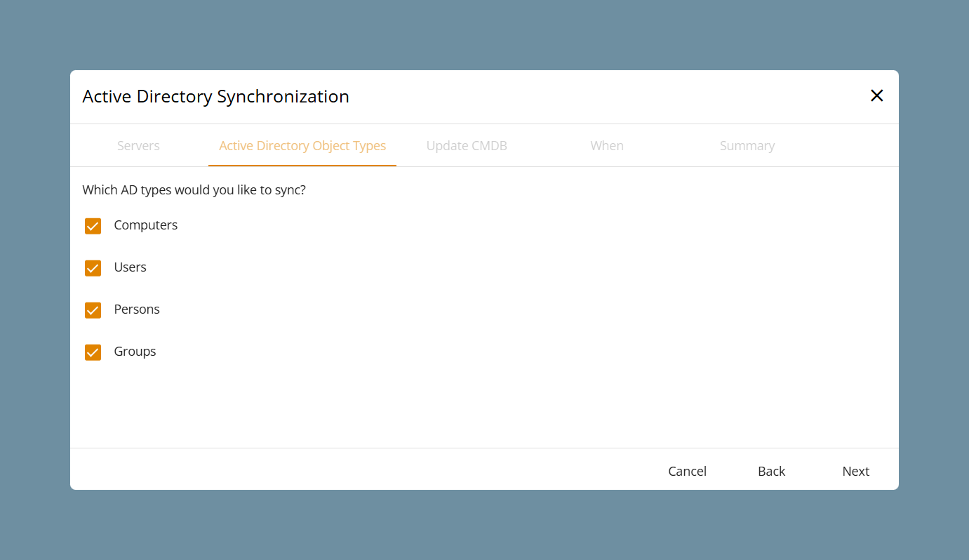Select the Active Directory Object Types tab
Image resolution: width=969 pixels, height=560 pixels.
point(302,146)
